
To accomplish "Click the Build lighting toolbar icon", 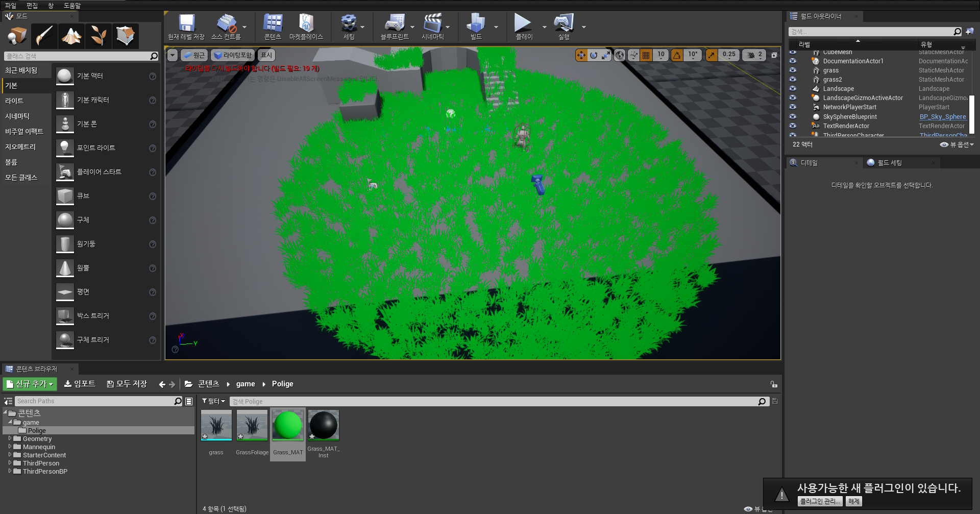I will (x=476, y=27).
